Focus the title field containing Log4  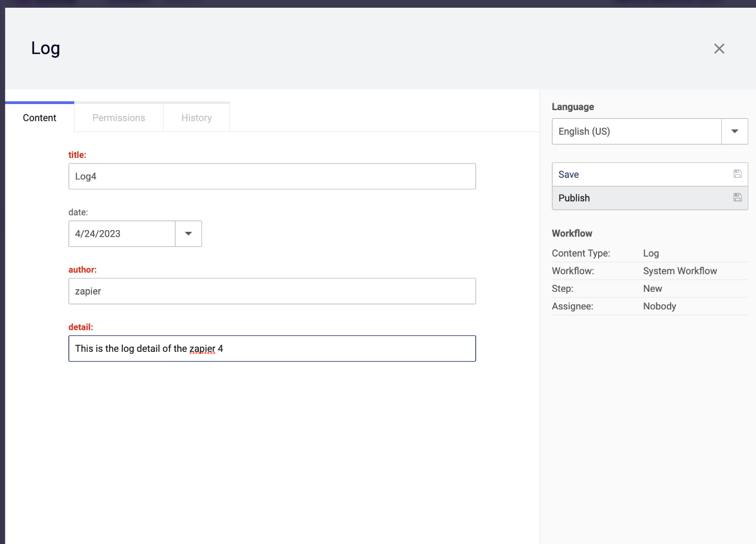click(271, 176)
